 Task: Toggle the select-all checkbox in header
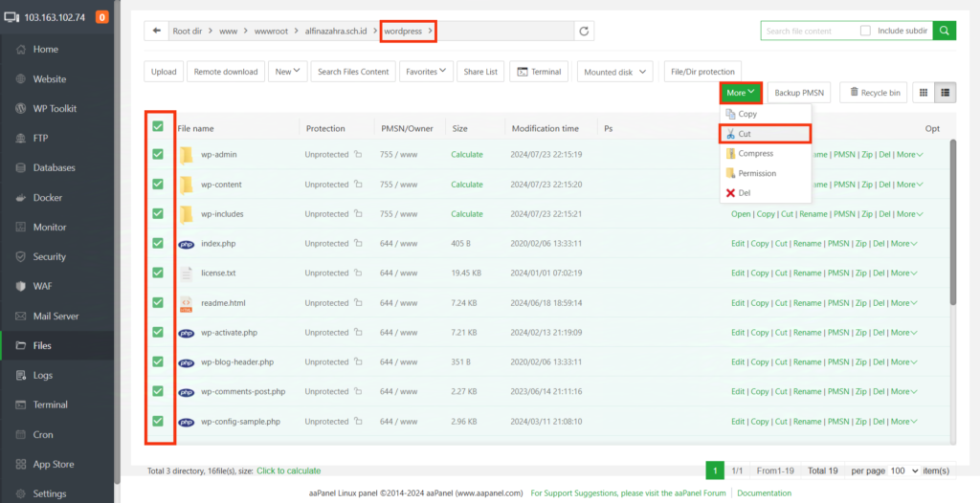(158, 127)
